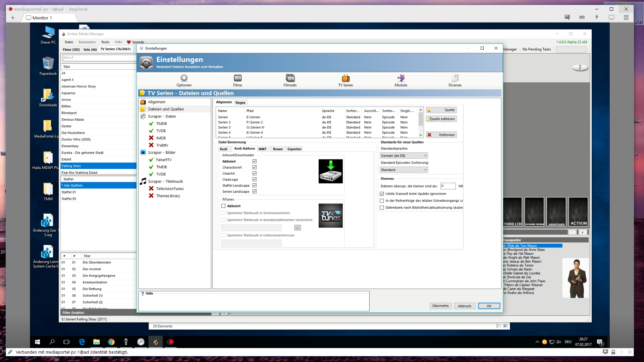
Task: Open the Tools menu in Ember
Action: coord(105,42)
